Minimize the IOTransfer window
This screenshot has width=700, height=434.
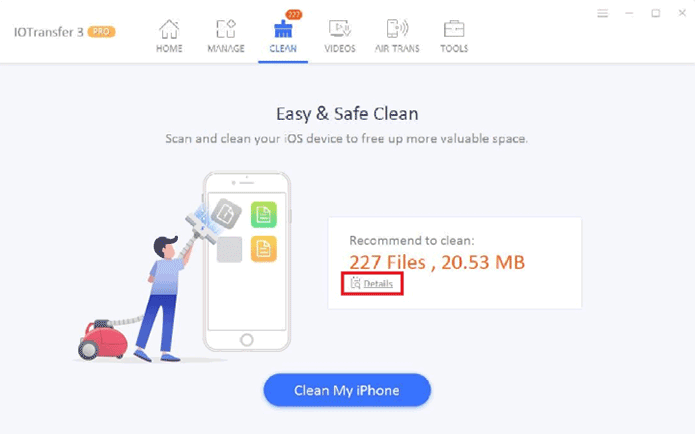tap(629, 13)
